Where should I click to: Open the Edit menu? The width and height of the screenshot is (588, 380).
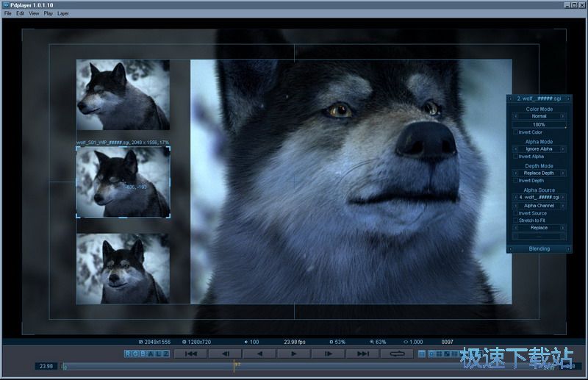coord(21,13)
